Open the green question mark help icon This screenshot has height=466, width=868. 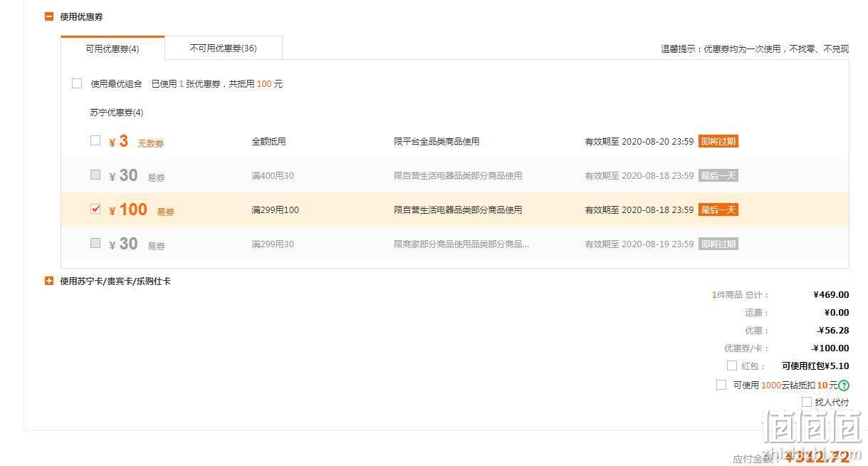point(844,385)
